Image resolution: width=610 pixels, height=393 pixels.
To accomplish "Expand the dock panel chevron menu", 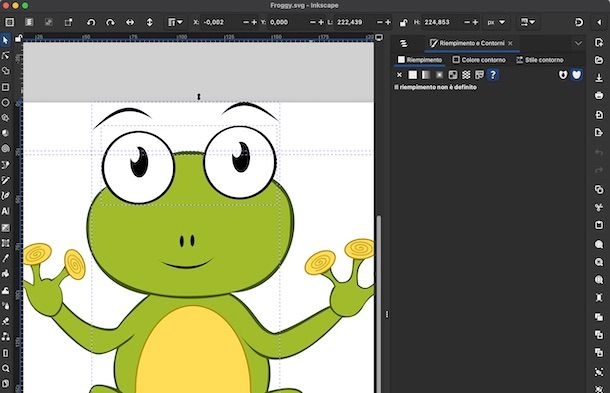I will tap(578, 43).
